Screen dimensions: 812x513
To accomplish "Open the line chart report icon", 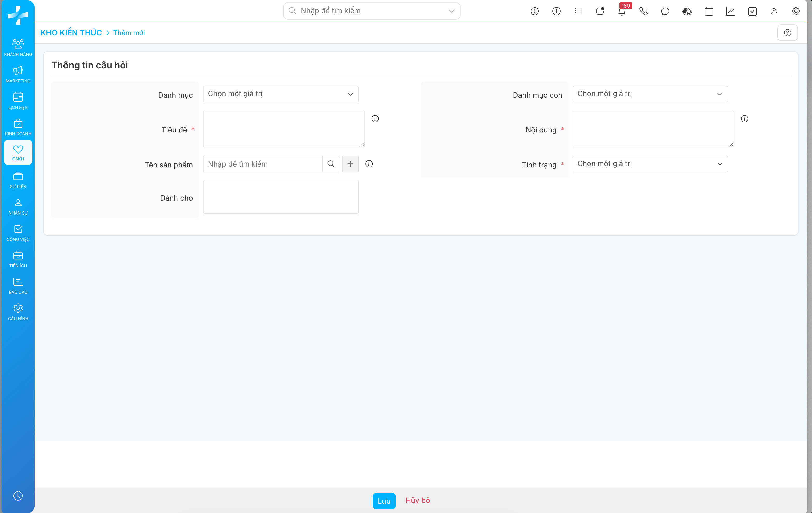I will coord(730,11).
